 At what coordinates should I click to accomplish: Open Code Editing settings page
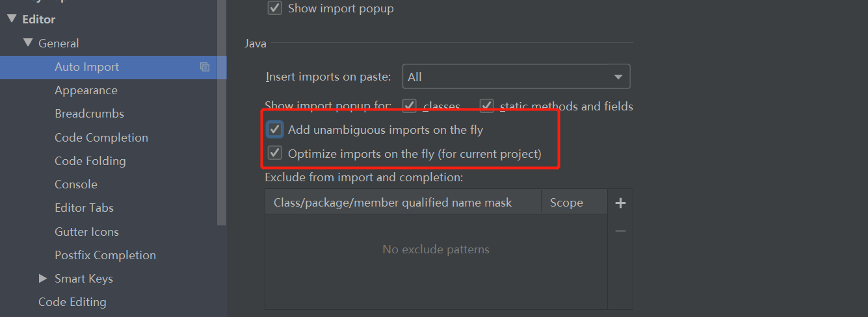[x=72, y=301]
